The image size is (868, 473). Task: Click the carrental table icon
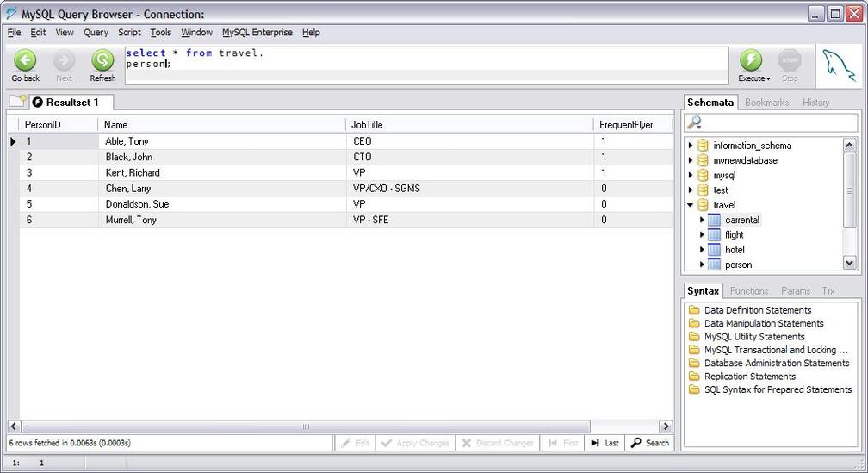714,220
